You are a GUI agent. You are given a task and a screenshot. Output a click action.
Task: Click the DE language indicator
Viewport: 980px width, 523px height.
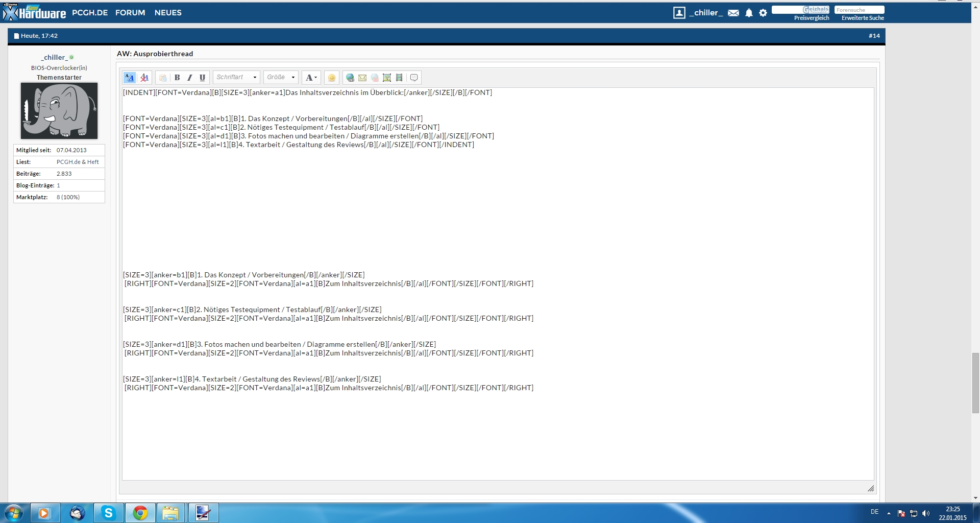(x=874, y=512)
